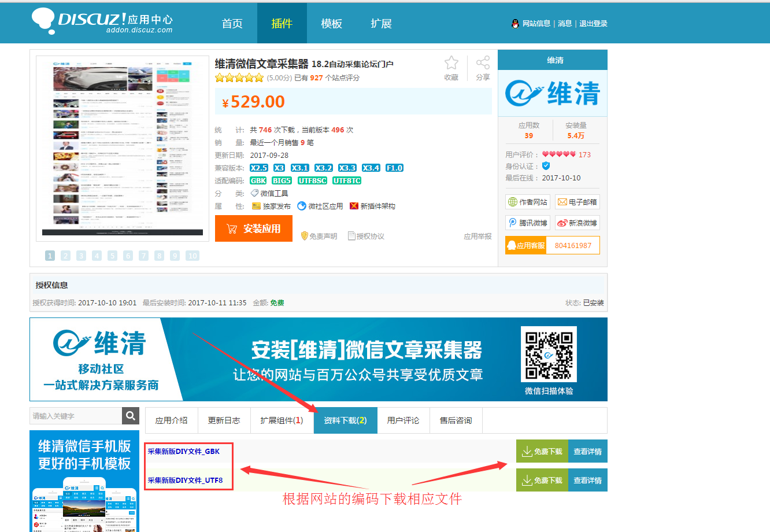Viewport: 770px width, 532px height.
Task: Click 查看详情 for the GBK file
Action: click(x=588, y=451)
